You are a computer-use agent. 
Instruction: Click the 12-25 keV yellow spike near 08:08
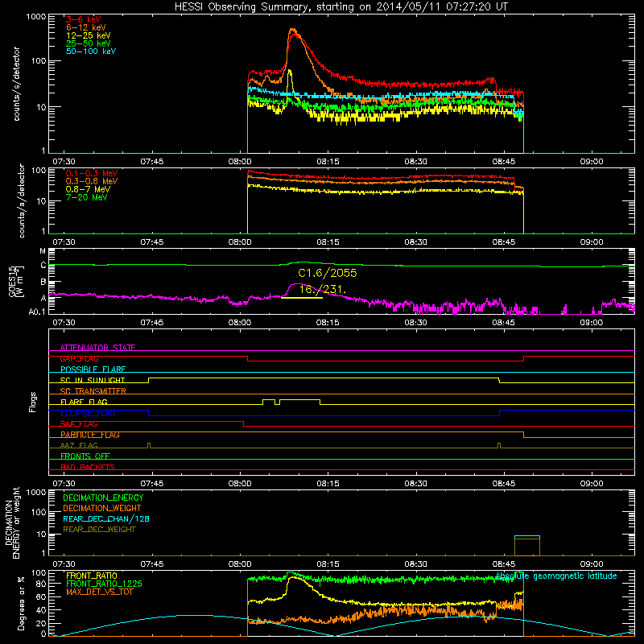tap(290, 72)
